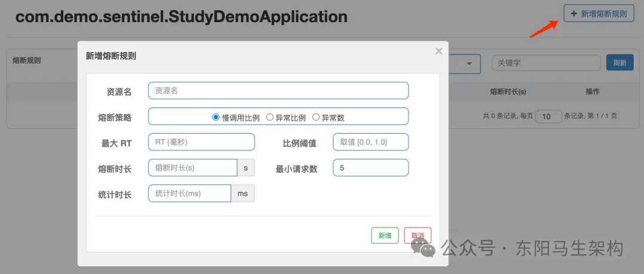
Task: Click the 新增熔断规则 button at top right
Action: (599, 14)
